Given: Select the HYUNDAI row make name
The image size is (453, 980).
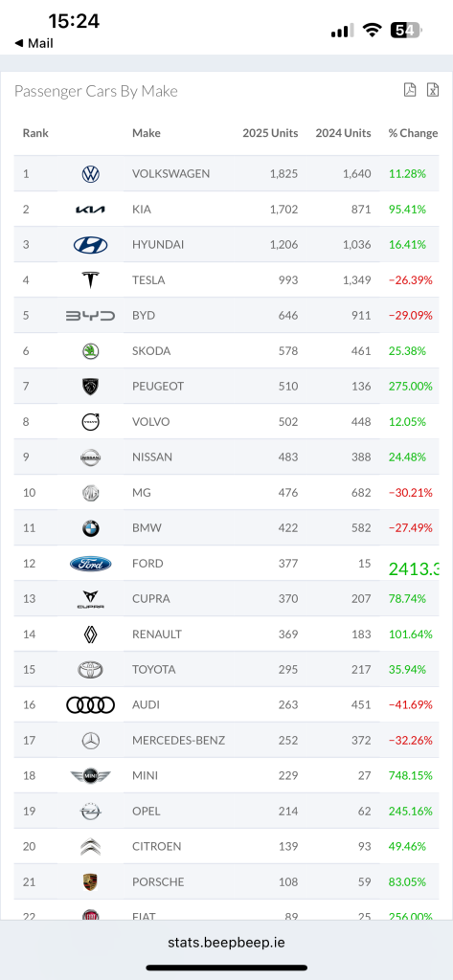Looking at the screenshot, I should (x=158, y=244).
